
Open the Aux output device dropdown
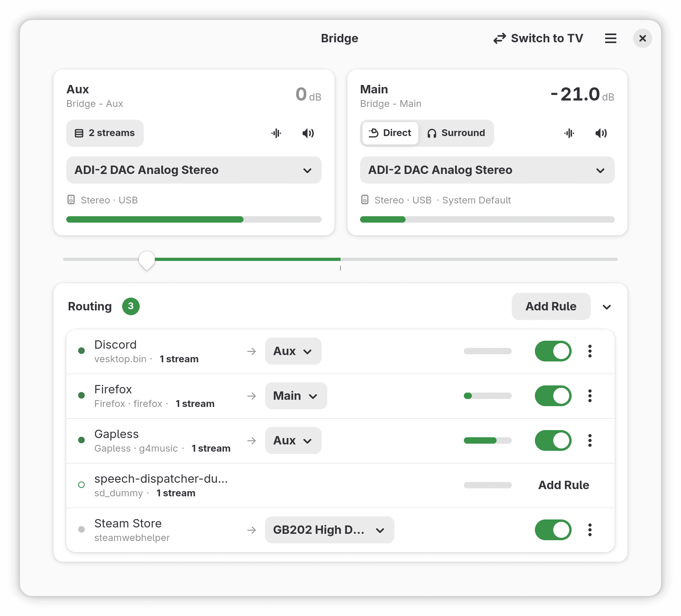tap(194, 170)
